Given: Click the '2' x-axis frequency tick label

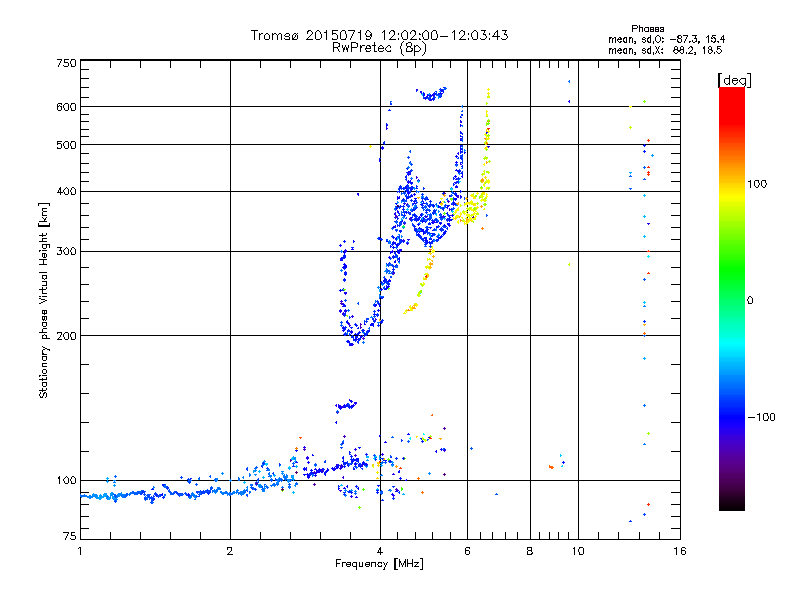Looking at the screenshot, I should 230,551.
